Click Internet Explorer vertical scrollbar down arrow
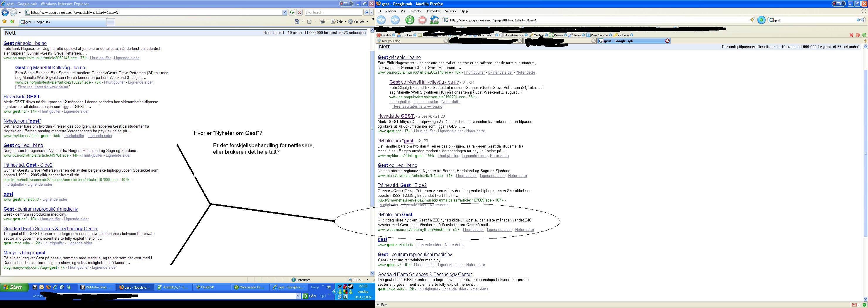Viewport: 868px width, 308px height. (x=372, y=273)
